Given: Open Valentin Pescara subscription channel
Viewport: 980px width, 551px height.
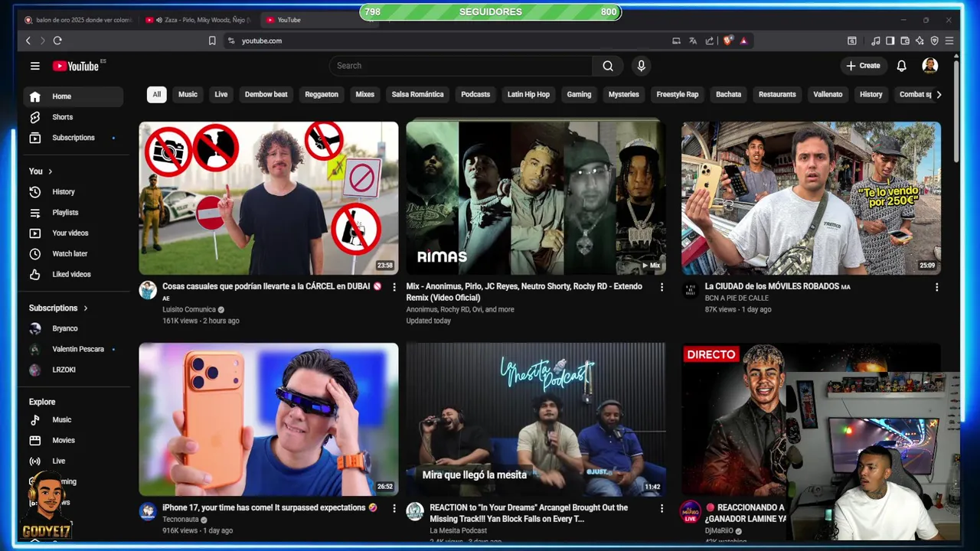Looking at the screenshot, I should tap(73, 350).
